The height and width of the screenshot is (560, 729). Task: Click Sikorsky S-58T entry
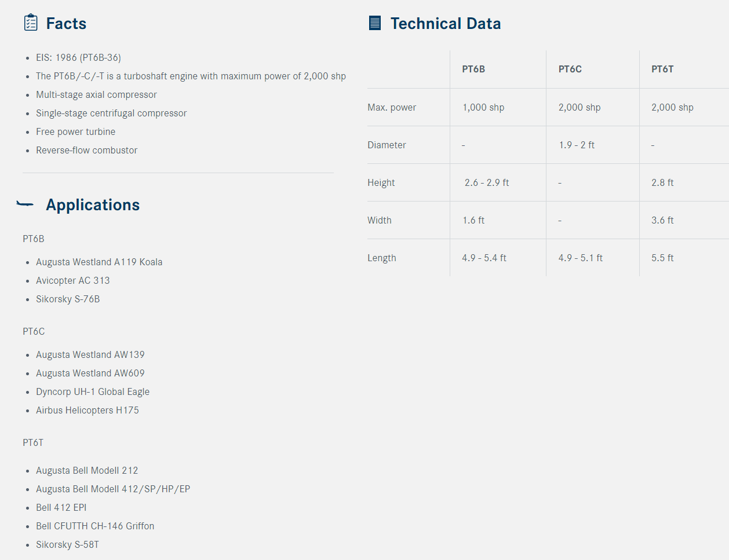coord(67,544)
